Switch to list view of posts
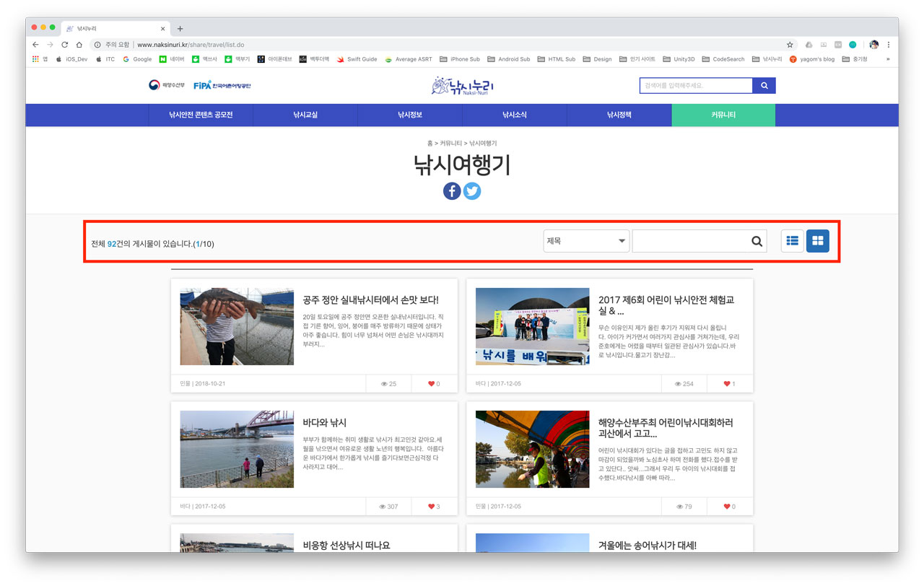 [x=792, y=240]
